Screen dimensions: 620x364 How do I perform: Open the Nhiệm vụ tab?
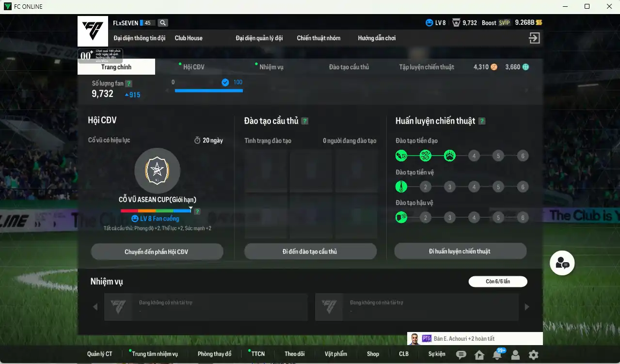(x=271, y=67)
